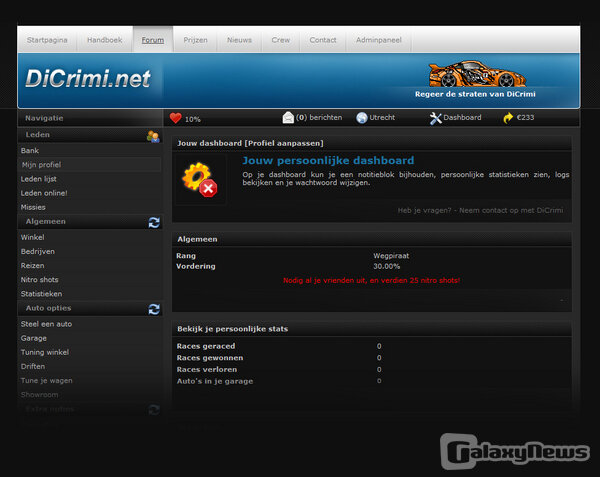This screenshot has width=600, height=477.
Task: Open the Nieuws tab
Action: (x=239, y=40)
